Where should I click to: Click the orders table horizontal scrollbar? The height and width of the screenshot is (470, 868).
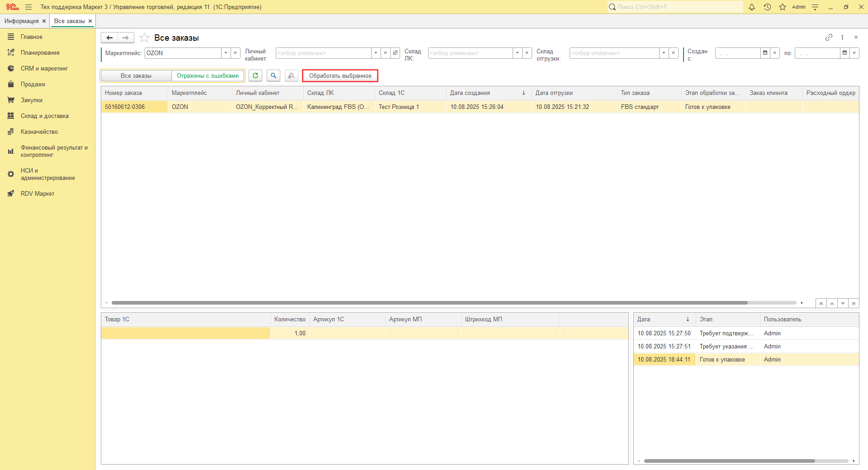point(429,303)
